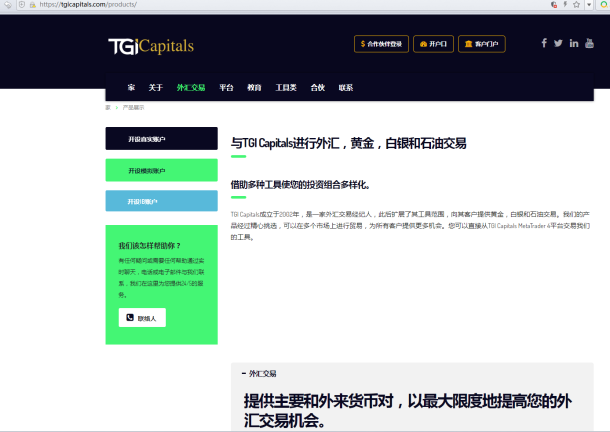Open the 合伙 menu item
This screenshot has width=610, height=432.
point(317,88)
